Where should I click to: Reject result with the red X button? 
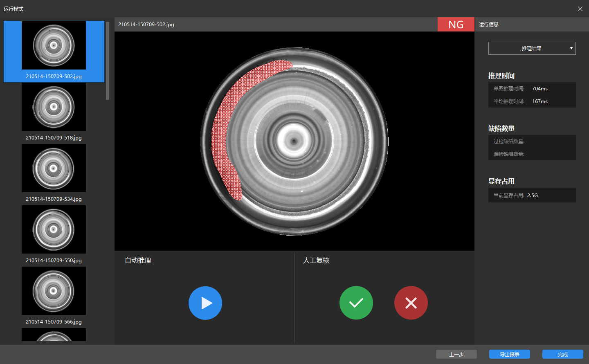411,303
